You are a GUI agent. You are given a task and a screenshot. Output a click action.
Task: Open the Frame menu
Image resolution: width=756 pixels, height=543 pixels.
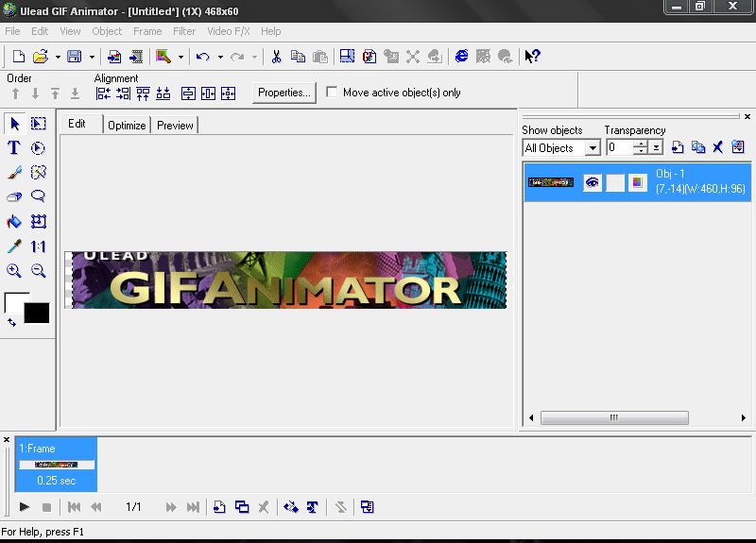pyautogui.click(x=147, y=31)
